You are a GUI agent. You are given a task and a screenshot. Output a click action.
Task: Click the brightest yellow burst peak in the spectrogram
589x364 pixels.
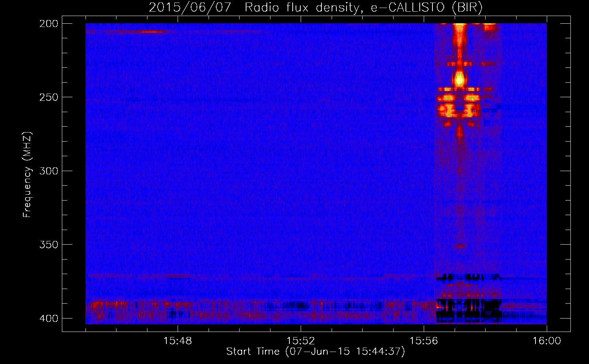459,79
